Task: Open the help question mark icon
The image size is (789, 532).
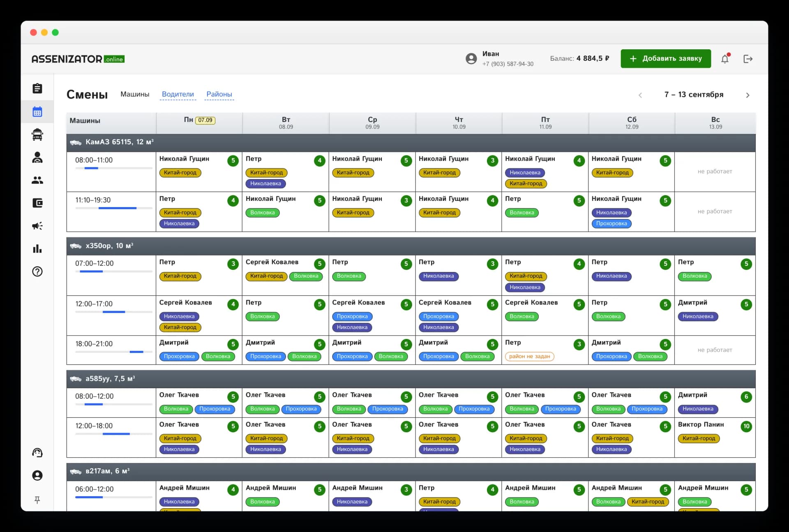Action: point(37,272)
